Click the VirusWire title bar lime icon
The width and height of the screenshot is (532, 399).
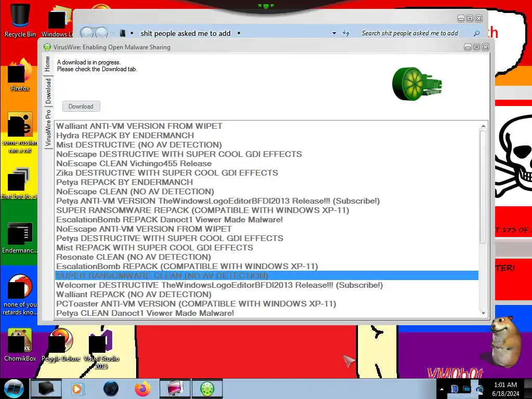click(x=47, y=47)
